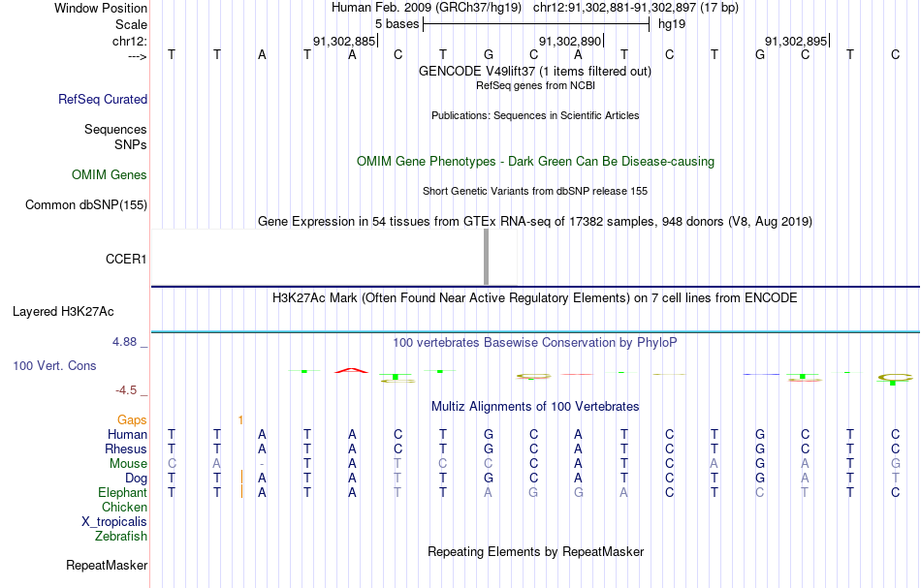Click the OMIM Genes track label
The width and height of the screenshot is (921, 588).
(110, 175)
